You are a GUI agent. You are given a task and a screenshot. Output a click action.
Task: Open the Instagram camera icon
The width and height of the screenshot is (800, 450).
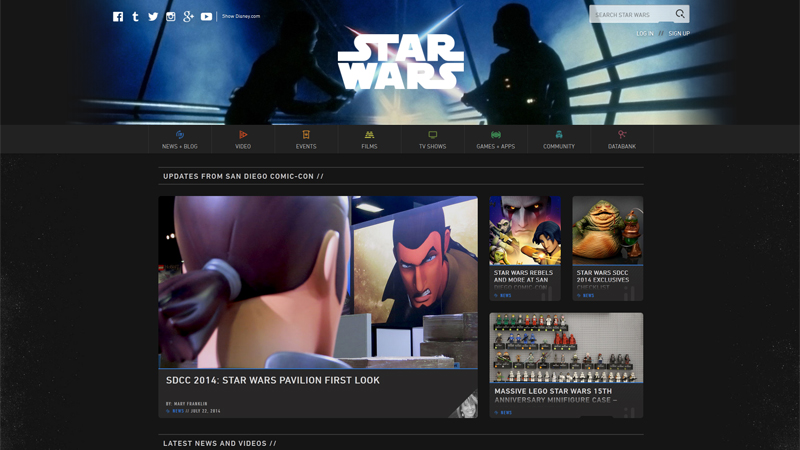(x=170, y=17)
